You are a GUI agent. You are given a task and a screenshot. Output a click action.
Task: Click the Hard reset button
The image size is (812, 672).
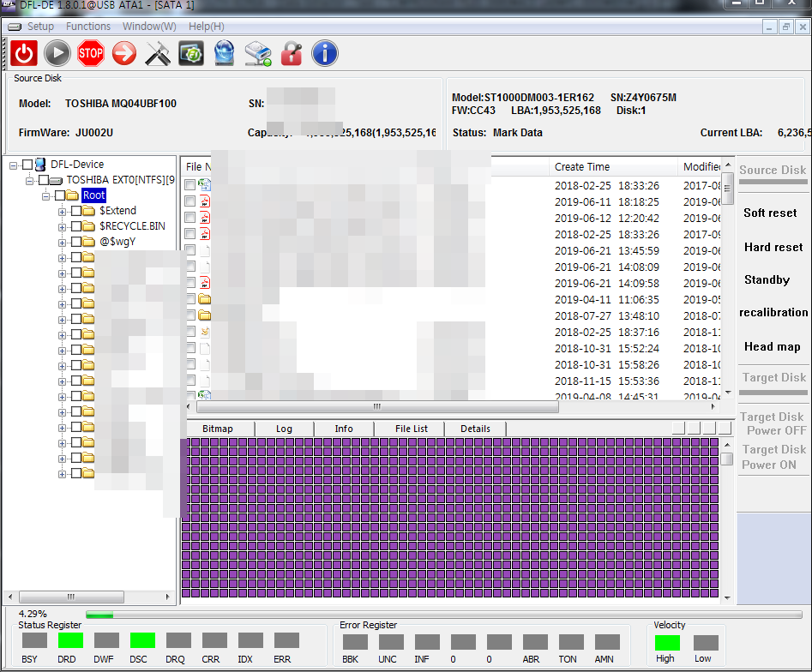(x=773, y=247)
